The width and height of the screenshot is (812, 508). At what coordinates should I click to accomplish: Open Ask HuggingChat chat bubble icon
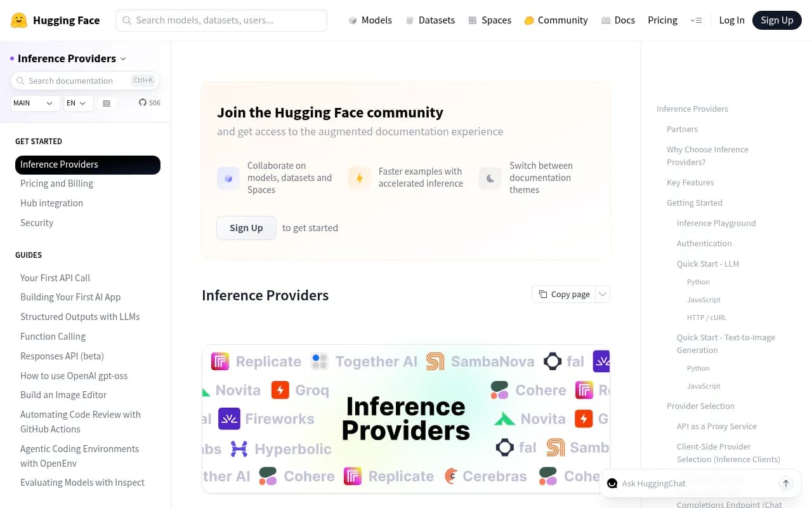pos(612,483)
